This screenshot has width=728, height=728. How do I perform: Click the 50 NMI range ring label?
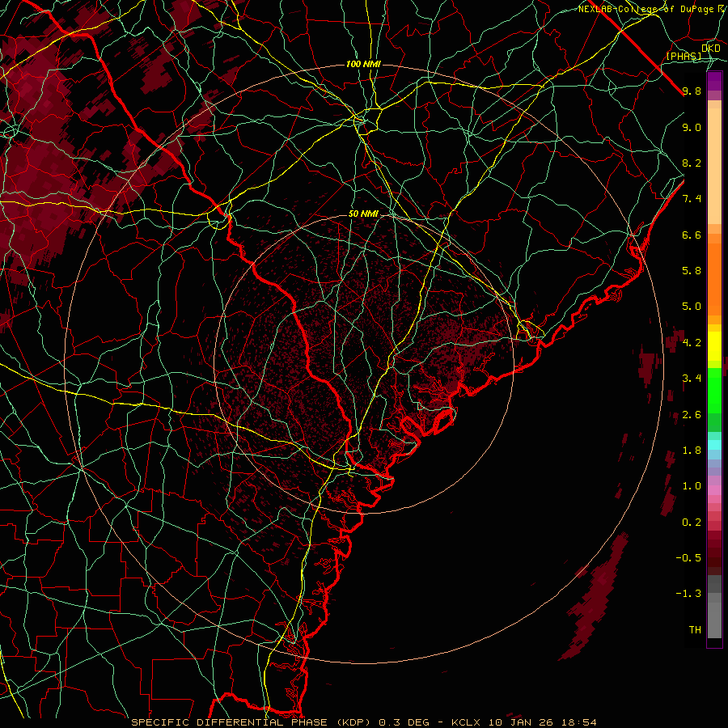pyautogui.click(x=363, y=214)
